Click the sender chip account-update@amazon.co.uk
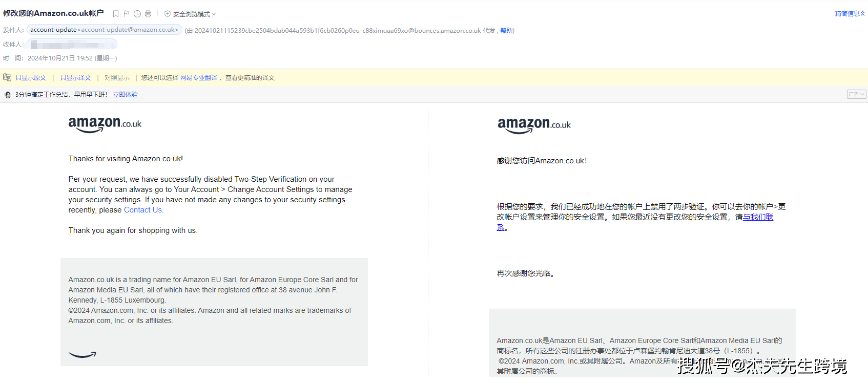This screenshot has width=868, height=384. coord(105,30)
